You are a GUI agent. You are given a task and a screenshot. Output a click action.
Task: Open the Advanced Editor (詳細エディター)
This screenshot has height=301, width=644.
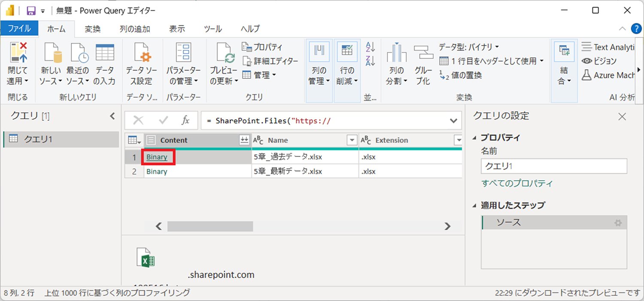pos(270,61)
